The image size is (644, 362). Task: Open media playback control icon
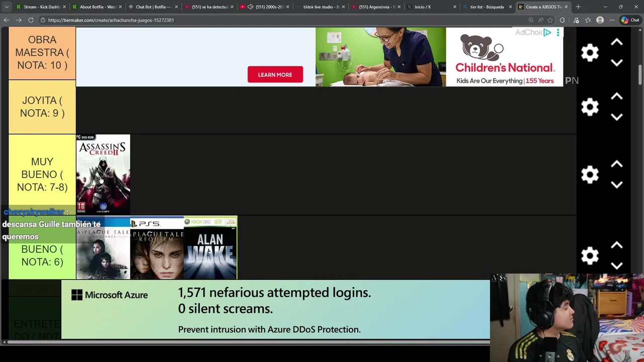[576, 20]
